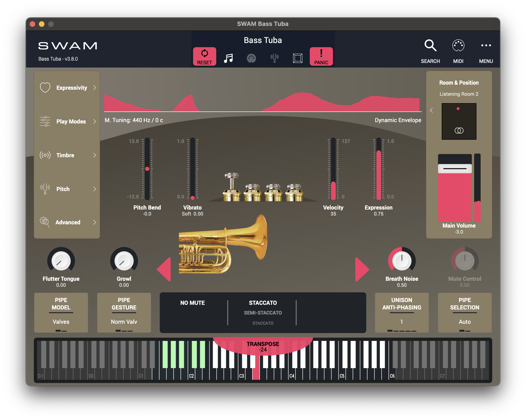Collapse Room & Position with left chevron
Screen dimensions: 526x420
coord(431,110)
